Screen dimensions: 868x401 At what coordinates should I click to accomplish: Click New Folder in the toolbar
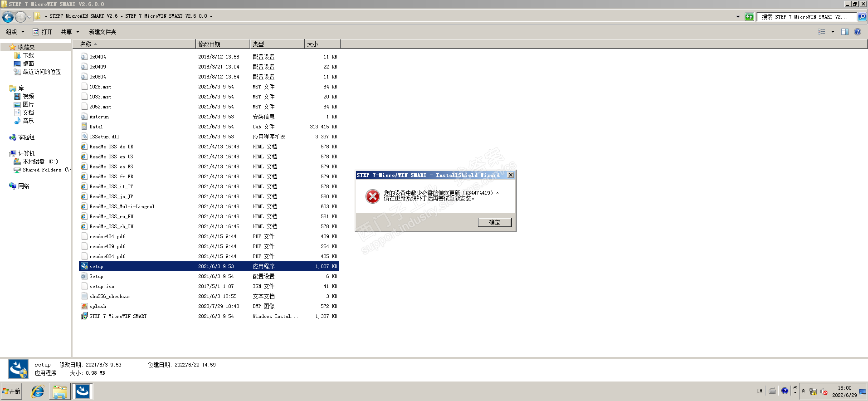click(102, 32)
